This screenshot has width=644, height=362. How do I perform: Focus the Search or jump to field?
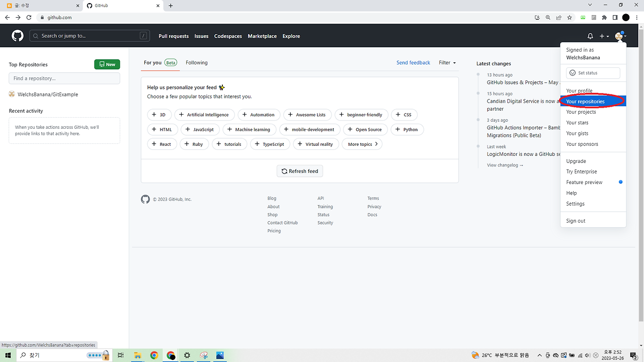(x=90, y=36)
